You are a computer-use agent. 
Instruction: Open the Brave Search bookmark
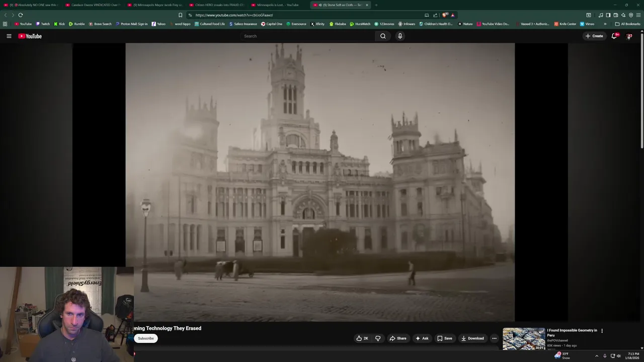(x=100, y=24)
